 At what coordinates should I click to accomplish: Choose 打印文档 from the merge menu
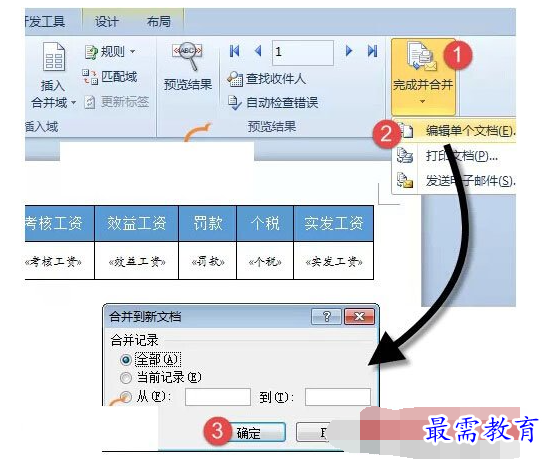pos(455,156)
